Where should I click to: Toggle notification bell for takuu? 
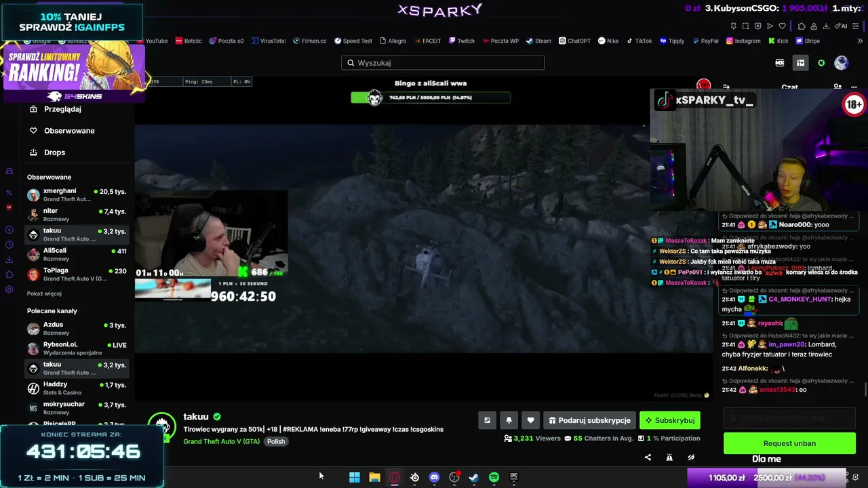(x=509, y=420)
